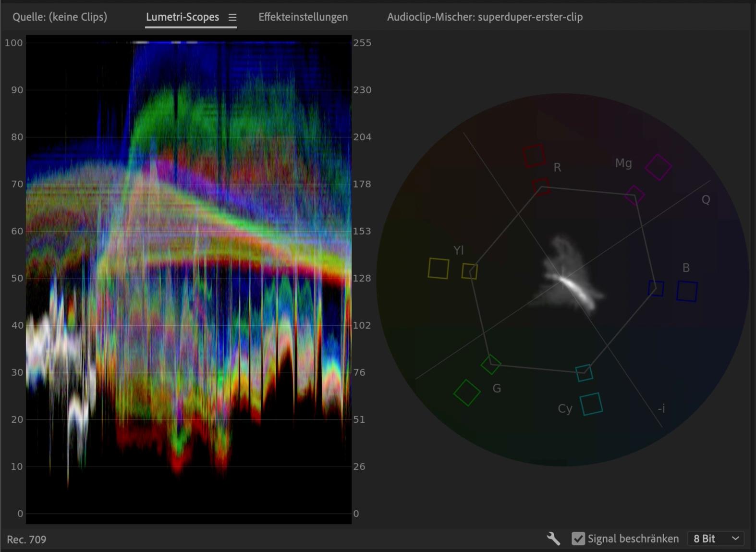Disable the Signal beschränken checkbox
Viewport: 756px width, 552px height.
pyautogui.click(x=578, y=539)
